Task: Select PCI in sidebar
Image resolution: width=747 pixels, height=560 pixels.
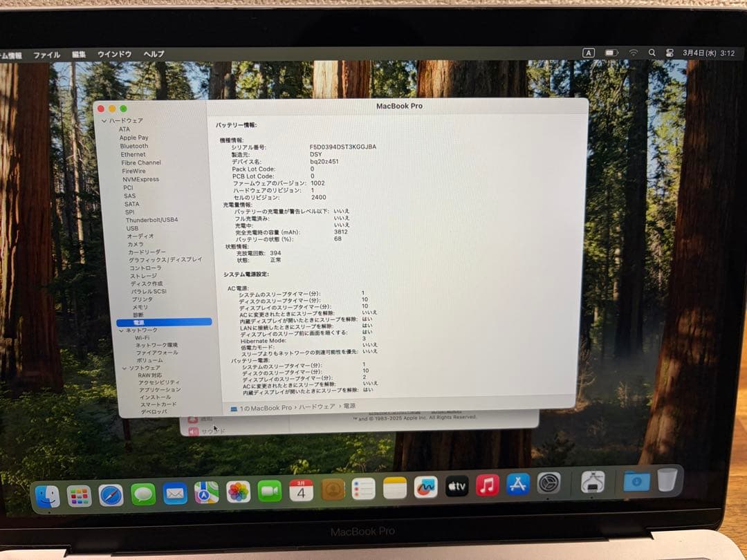Action: click(x=128, y=187)
